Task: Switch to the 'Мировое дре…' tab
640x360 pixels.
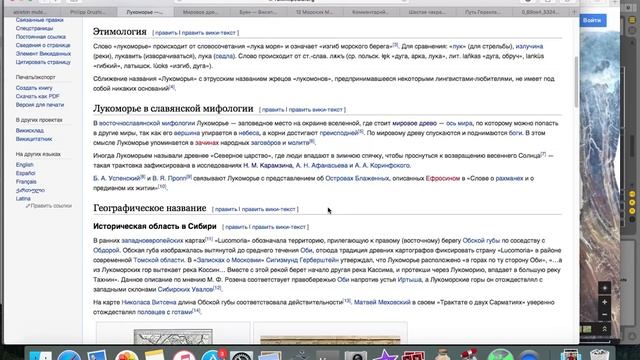Action: [200, 12]
